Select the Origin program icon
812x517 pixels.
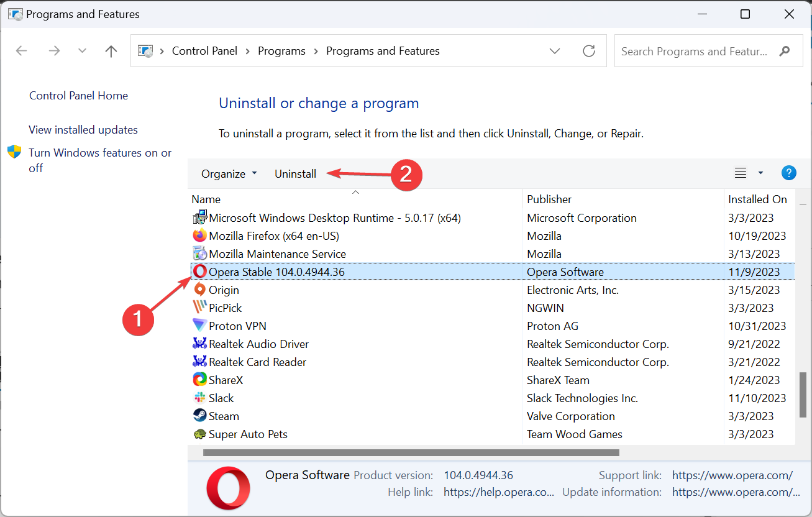pyautogui.click(x=199, y=290)
